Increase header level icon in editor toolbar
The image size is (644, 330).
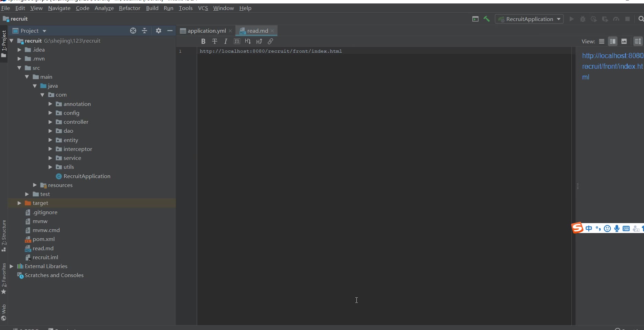click(x=259, y=41)
